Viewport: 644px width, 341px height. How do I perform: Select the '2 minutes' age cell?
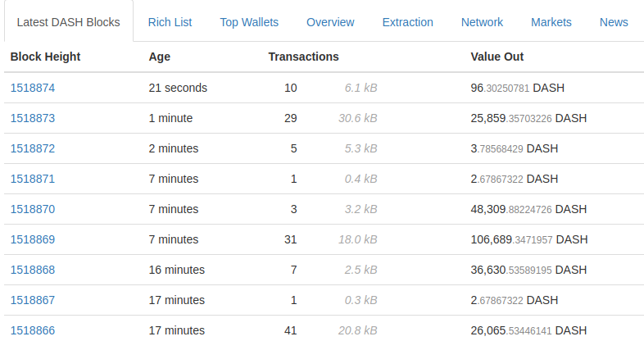(x=174, y=148)
